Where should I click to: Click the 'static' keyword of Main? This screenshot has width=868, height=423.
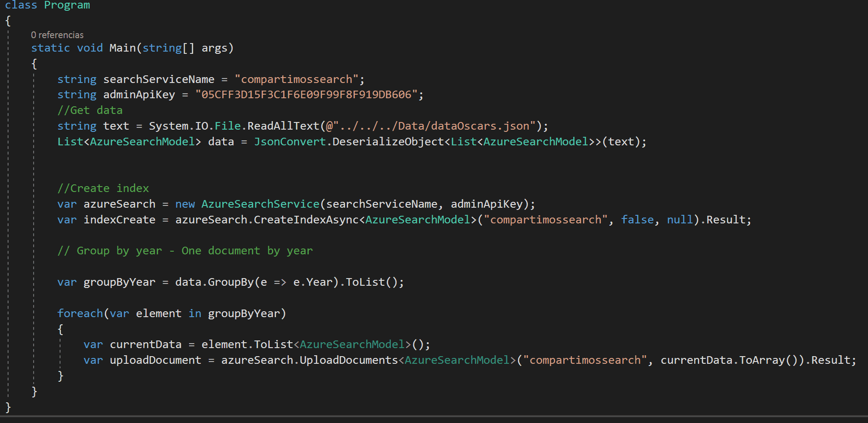click(x=51, y=48)
